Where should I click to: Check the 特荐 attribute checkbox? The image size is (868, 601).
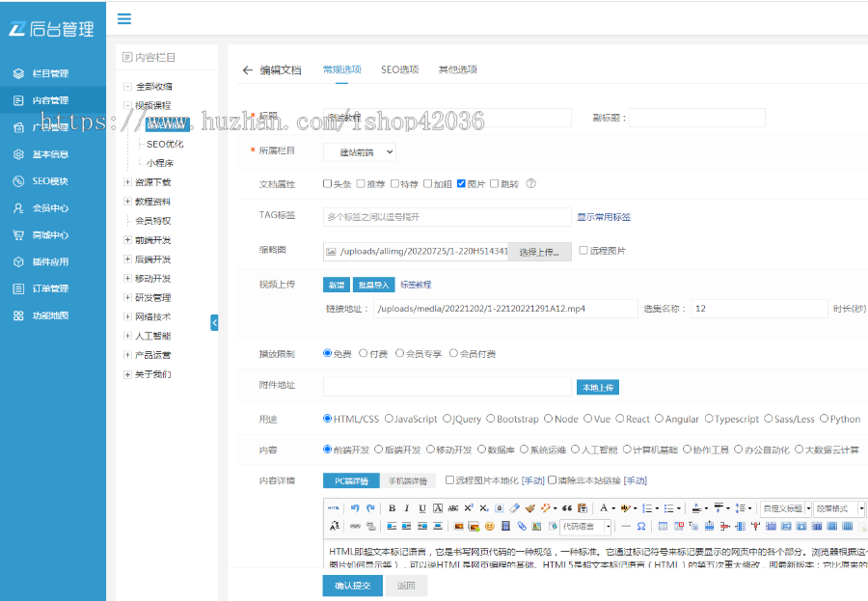coord(394,183)
